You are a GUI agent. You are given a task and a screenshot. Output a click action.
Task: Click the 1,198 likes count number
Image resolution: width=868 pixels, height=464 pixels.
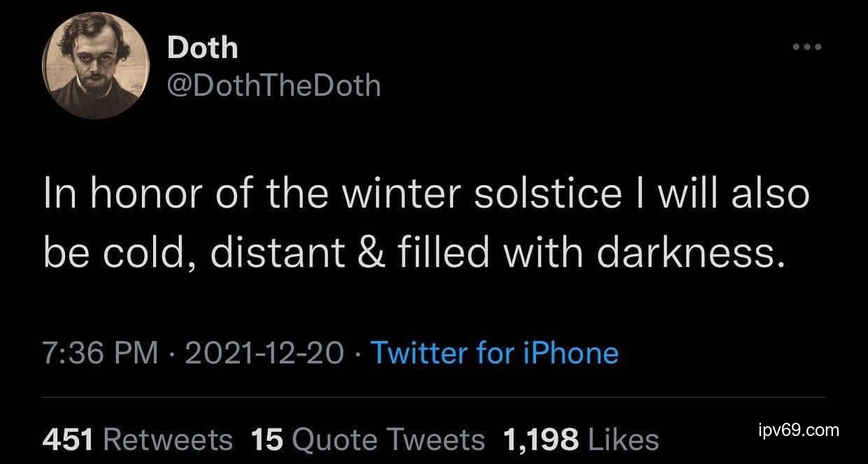pyautogui.click(x=541, y=440)
